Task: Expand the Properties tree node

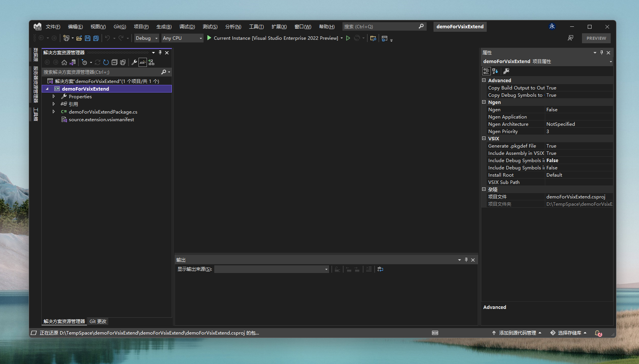Action: (54, 96)
